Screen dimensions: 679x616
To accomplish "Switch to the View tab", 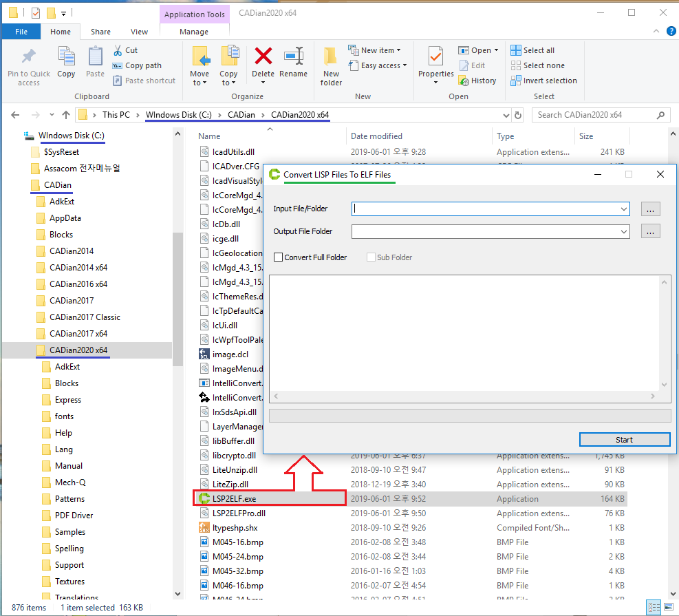I will (139, 32).
